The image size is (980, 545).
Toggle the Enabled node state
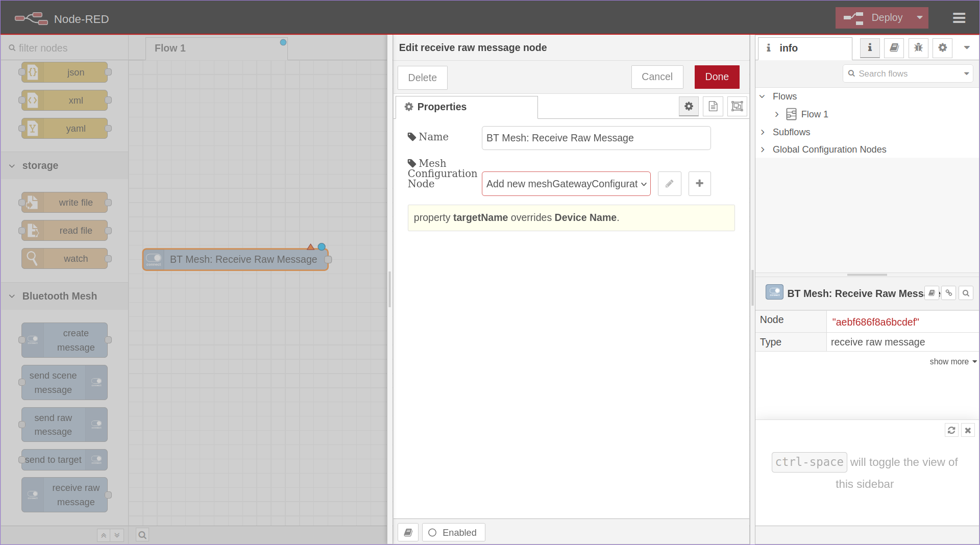tap(453, 532)
